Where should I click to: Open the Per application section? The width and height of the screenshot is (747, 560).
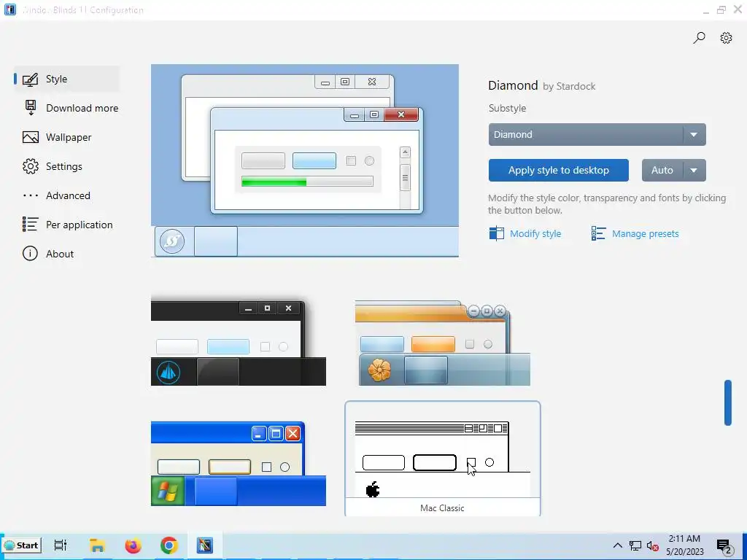(x=68, y=225)
